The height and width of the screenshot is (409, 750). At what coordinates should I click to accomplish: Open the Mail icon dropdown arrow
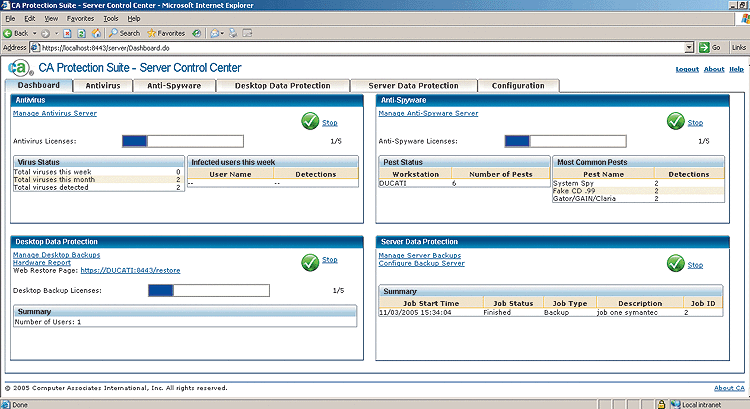[222, 33]
